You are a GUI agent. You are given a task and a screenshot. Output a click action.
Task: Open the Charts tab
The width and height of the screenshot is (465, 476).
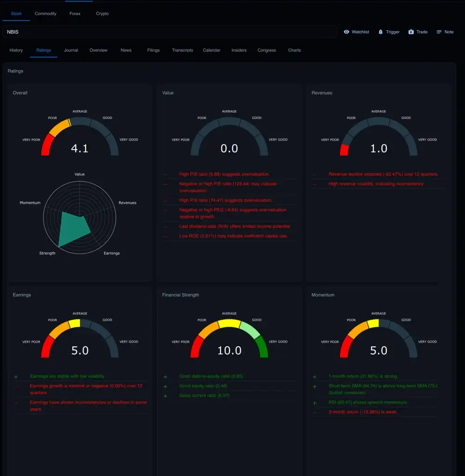(294, 50)
